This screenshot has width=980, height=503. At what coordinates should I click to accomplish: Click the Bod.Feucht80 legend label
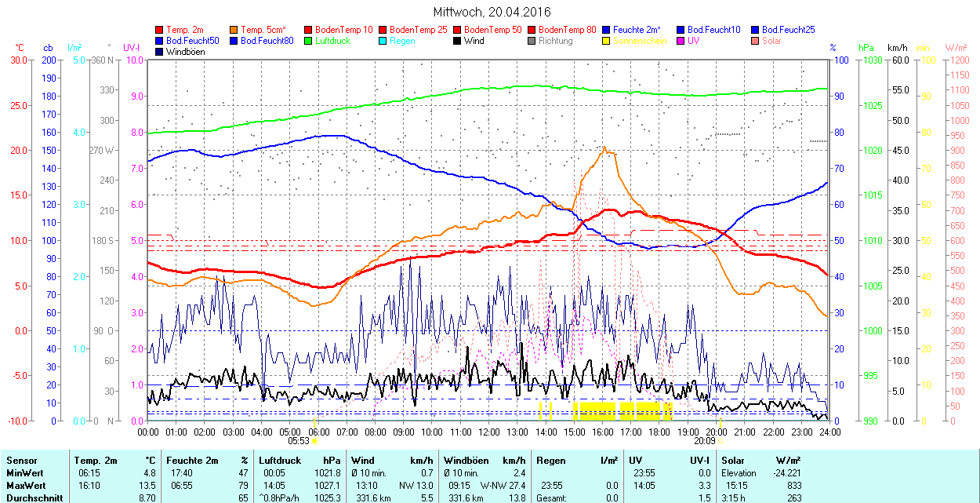[267, 40]
